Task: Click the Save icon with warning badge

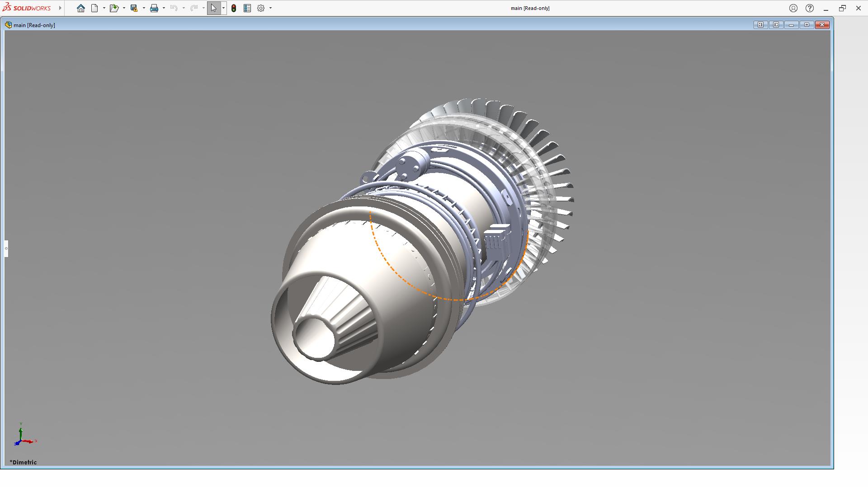Action: (x=134, y=8)
